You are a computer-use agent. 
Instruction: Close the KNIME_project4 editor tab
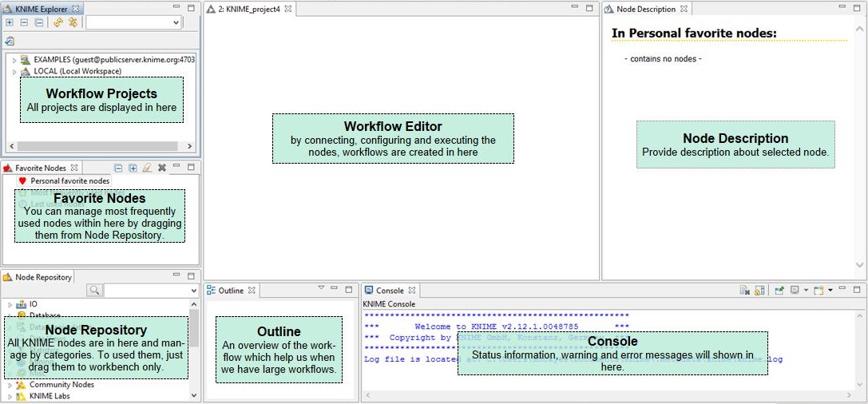tap(287, 9)
